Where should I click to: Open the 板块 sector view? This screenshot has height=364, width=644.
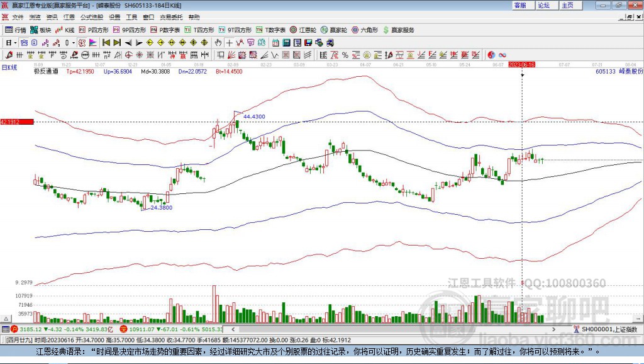[x=41, y=30]
